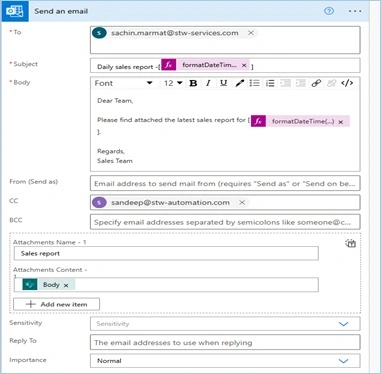The width and height of the screenshot is (381, 374).
Task: Insert a hyperlink with the link icon
Action: [316, 83]
